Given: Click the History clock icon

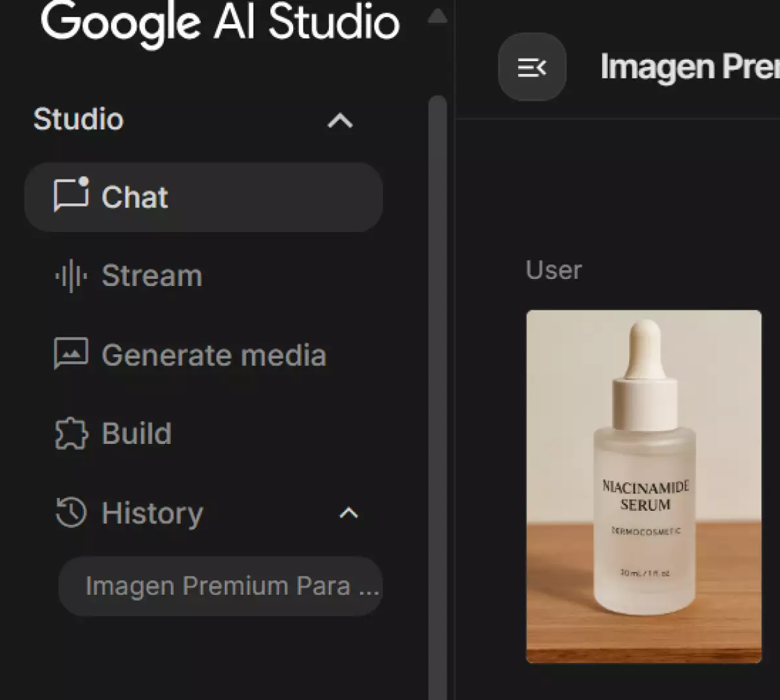Looking at the screenshot, I should coord(71,513).
